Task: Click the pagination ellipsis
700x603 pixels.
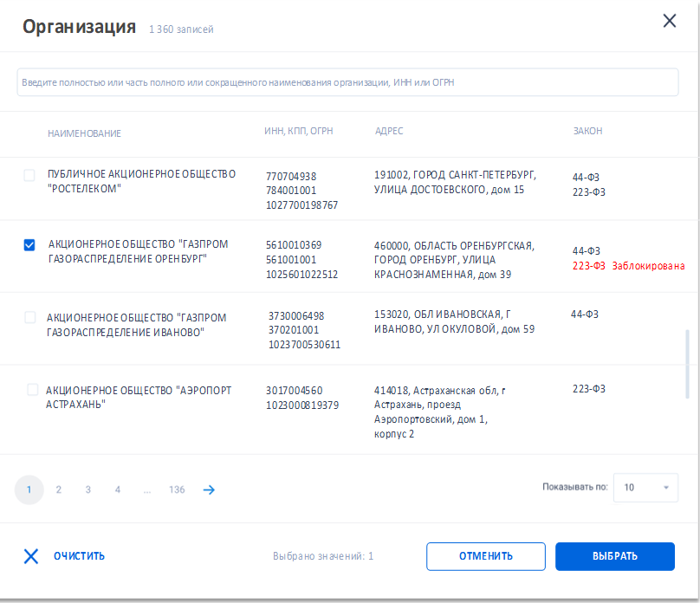Action: pos(147,490)
